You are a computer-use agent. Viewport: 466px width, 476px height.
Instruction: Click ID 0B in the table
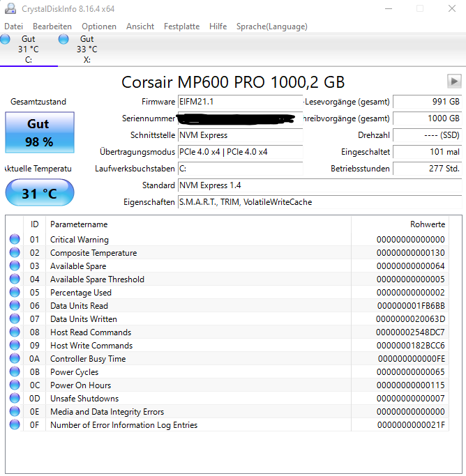[35, 372]
